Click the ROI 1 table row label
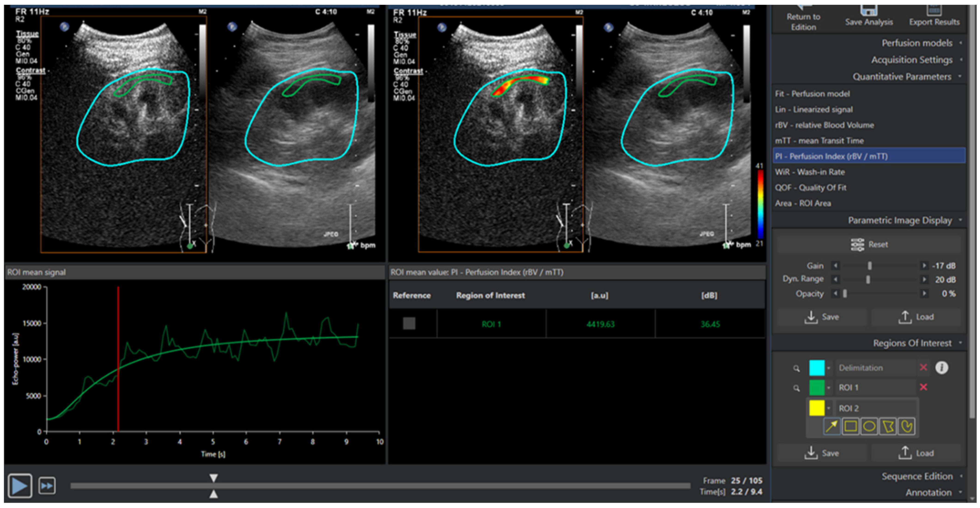980x508 pixels. 491,324
